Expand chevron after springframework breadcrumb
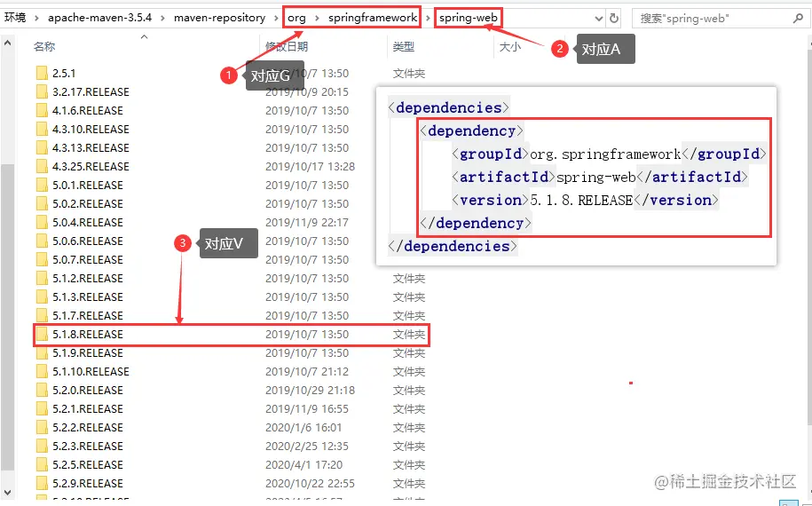 (428, 18)
